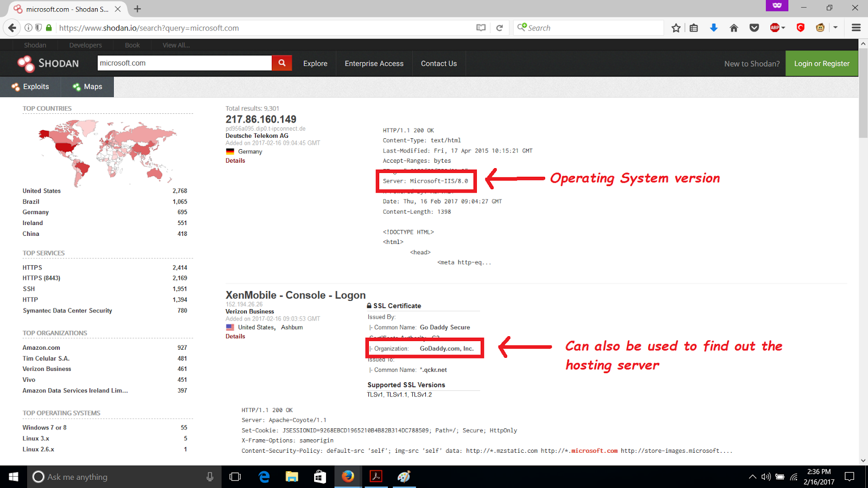Open the search engine dropdown in search bar

[522, 27]
